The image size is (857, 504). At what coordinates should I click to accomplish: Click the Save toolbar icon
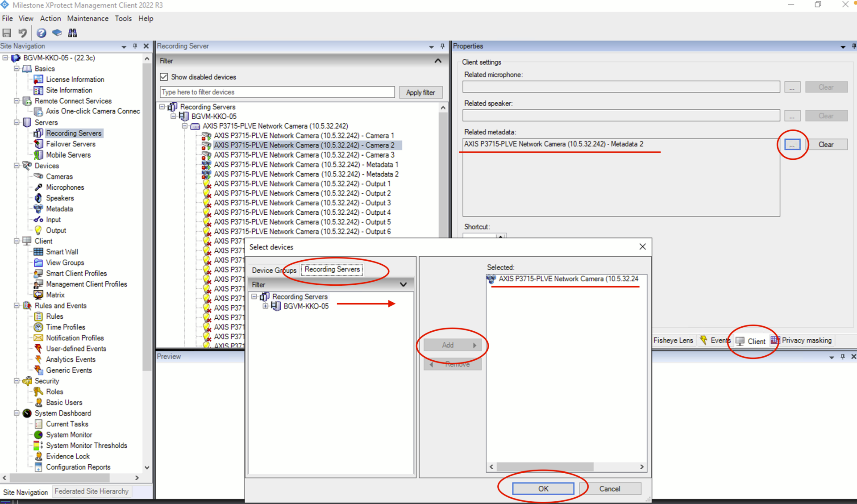[x=7, y=33]
